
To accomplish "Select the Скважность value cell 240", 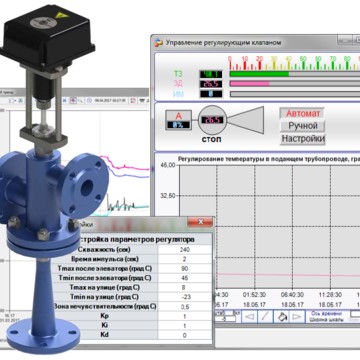I will (x=185, y=250).
